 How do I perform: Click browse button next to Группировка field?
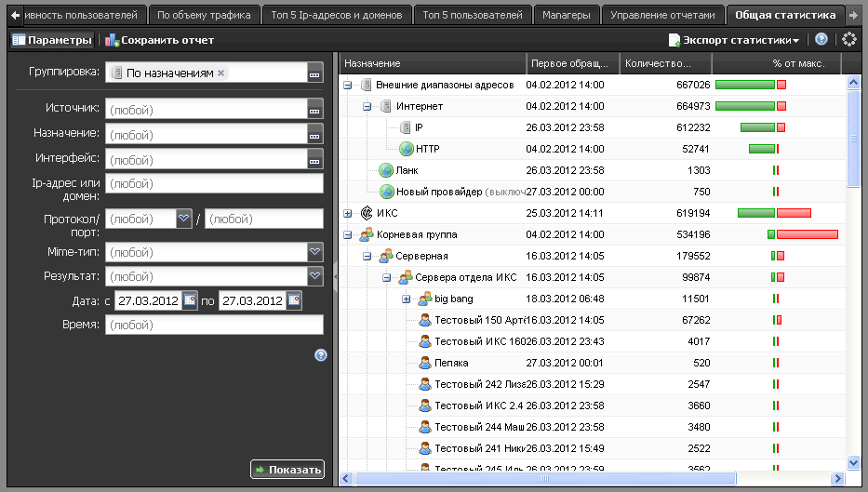click(315, 73)
